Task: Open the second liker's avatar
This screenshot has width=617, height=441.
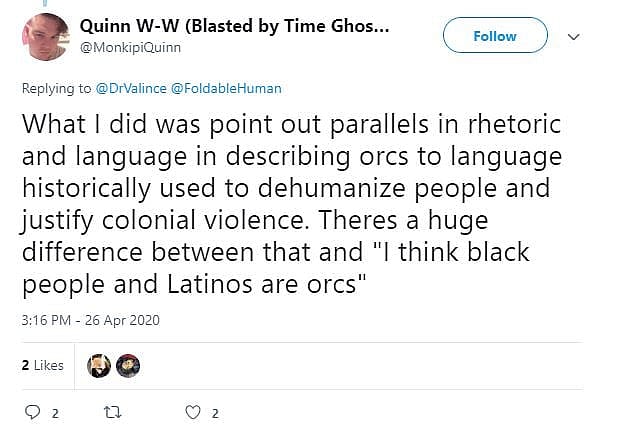Action: (128, 366)
